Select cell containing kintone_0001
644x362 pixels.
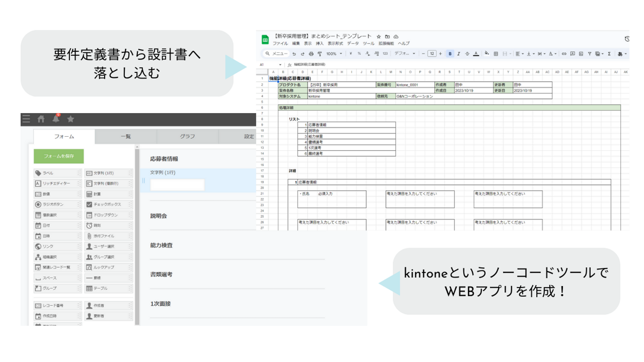pos(415,84)
